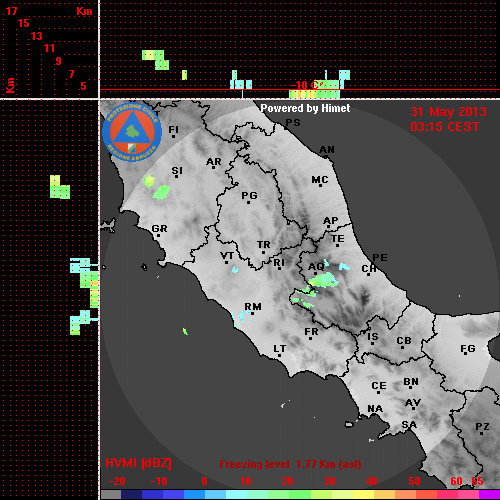
Task: Click the 'Freezing level 1.77 Km (asl)' text
Action: (290, 464)
